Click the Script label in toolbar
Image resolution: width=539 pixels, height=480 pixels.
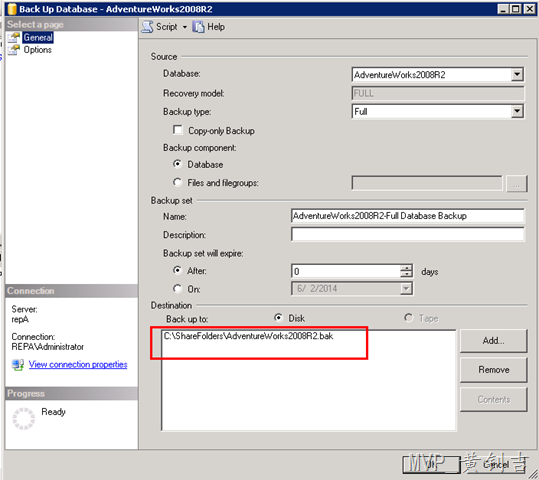pos(167,27)
